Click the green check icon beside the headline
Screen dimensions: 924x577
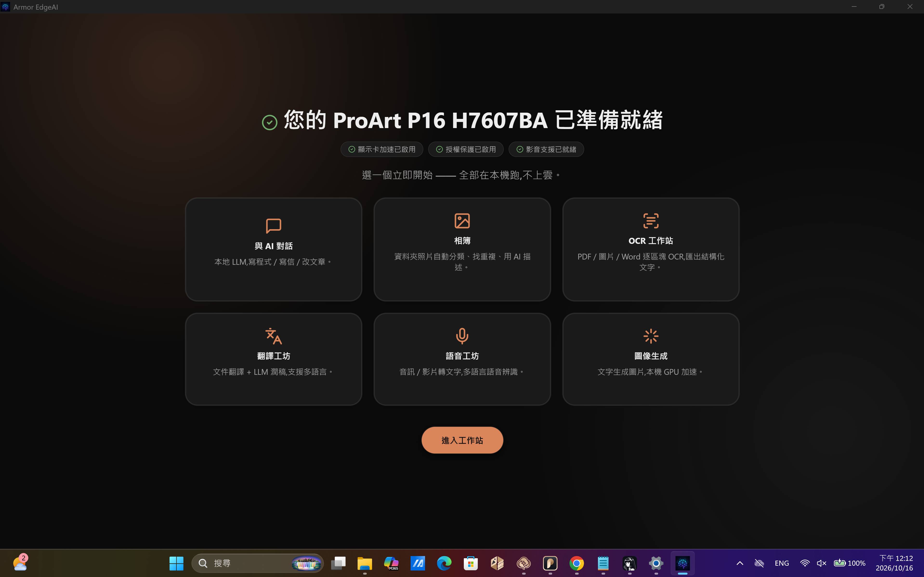tap(269, 122)
